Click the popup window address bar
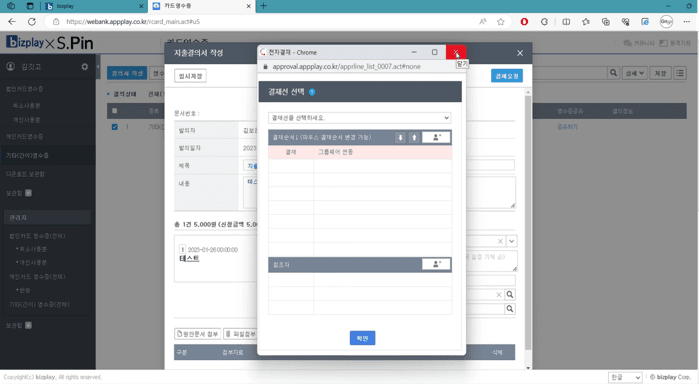 pos(346,66)
